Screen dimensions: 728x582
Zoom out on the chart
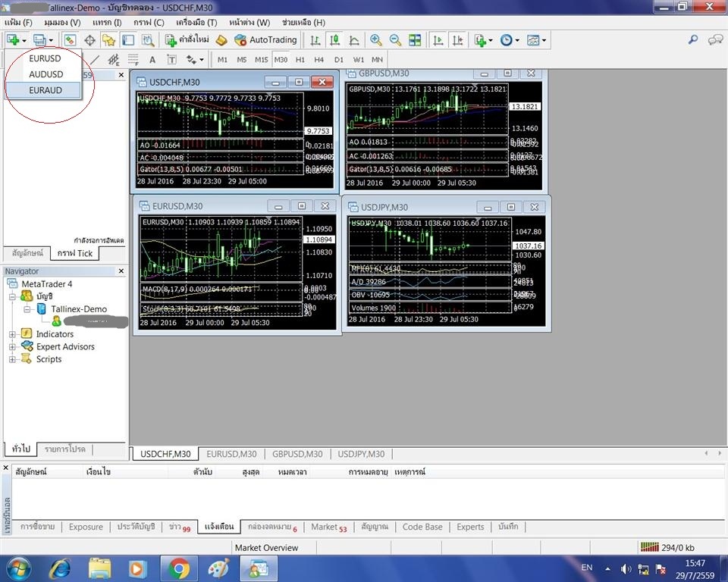click(x=395, y=39)
